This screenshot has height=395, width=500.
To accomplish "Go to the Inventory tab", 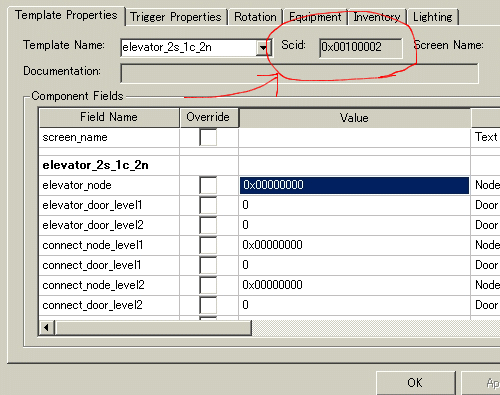I will tap(377, 17).
